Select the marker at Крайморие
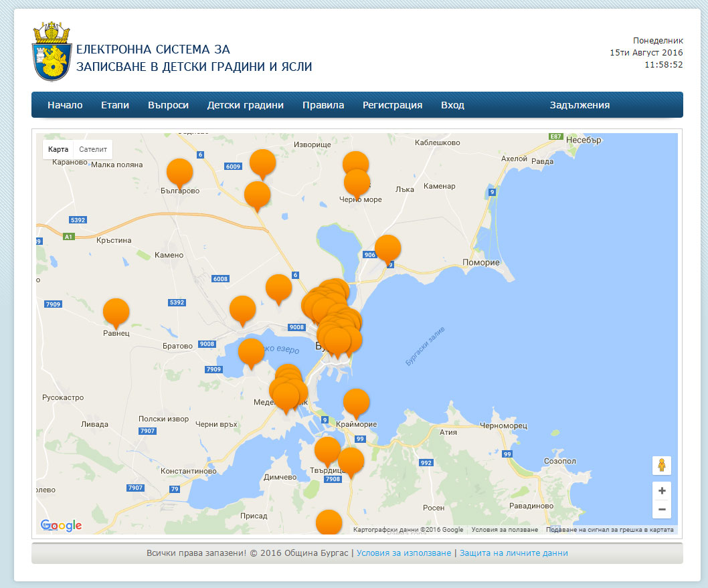 point(356,403)
